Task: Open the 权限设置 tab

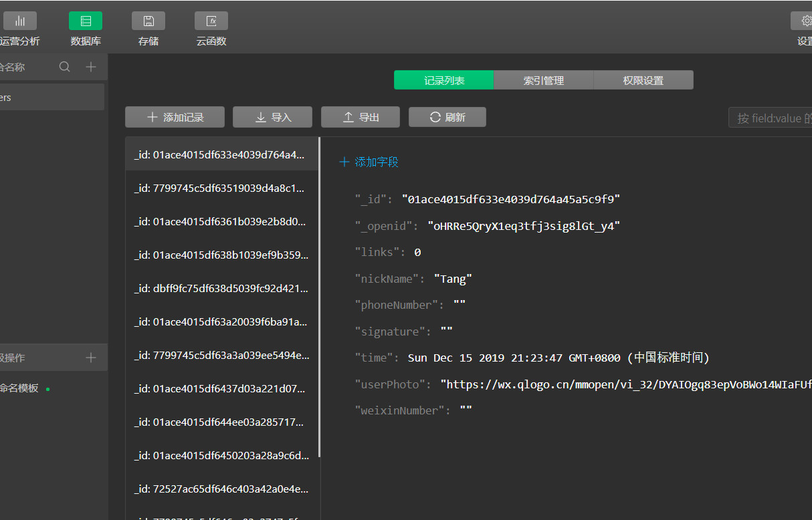Action: pos(643,80)
